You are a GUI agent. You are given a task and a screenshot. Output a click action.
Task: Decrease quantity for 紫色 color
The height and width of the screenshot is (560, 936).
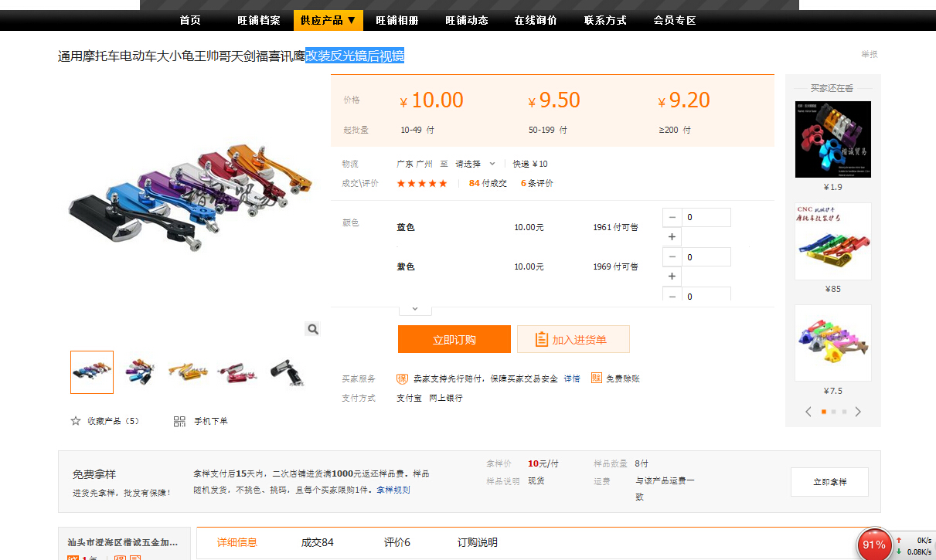(672, 257)
